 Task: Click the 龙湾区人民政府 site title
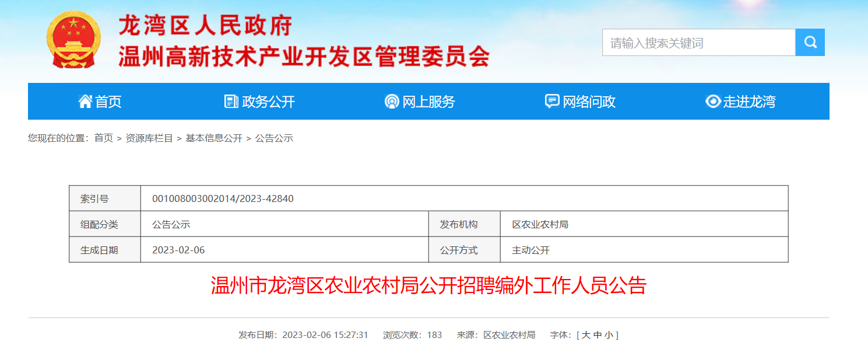pyautogui.click(x=205, y=26)
